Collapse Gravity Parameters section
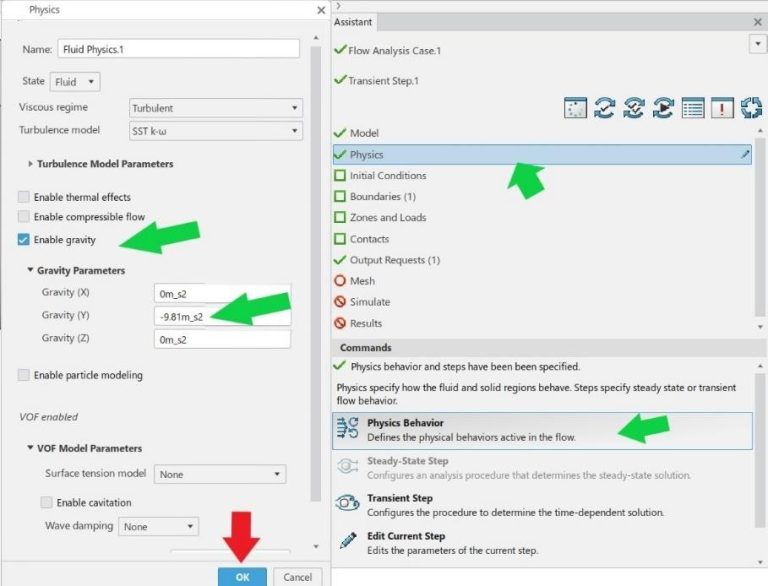The height and width of the screenshot is (586, 768). (x=30, y=270)
